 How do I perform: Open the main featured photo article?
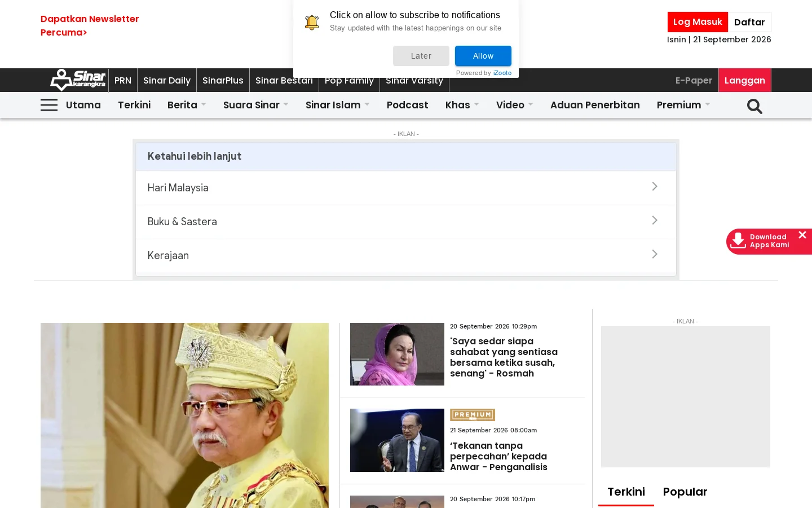(184, 415)
